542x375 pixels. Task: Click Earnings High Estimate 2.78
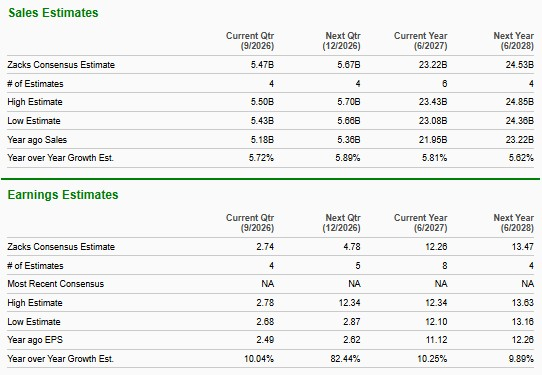click(265, 303)
